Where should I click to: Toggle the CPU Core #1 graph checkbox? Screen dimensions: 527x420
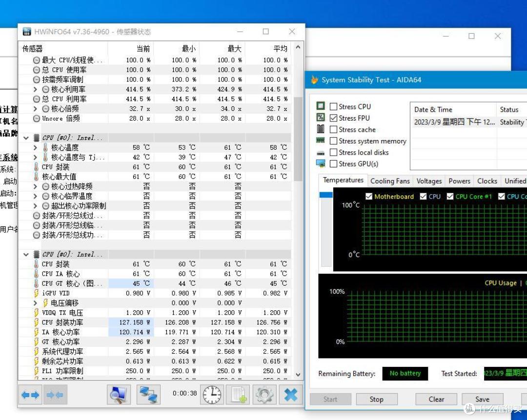[450, 196]
